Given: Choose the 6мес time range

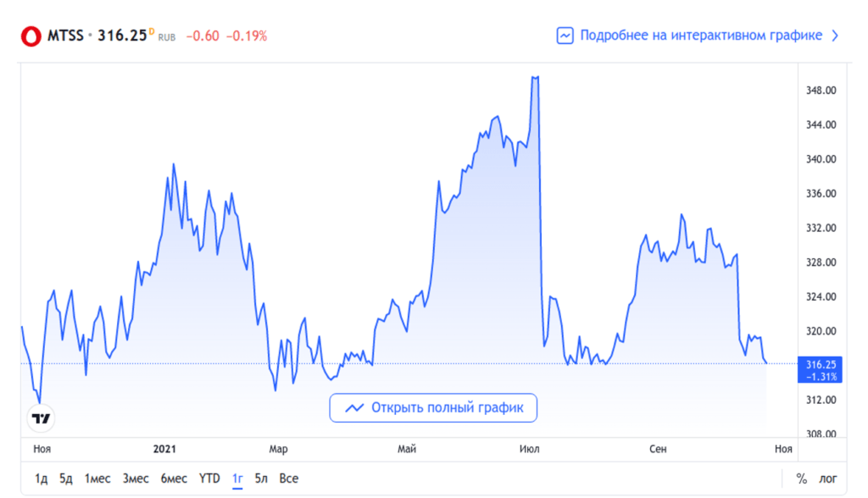Looking at the screenshot, I should tap(173, 479).
